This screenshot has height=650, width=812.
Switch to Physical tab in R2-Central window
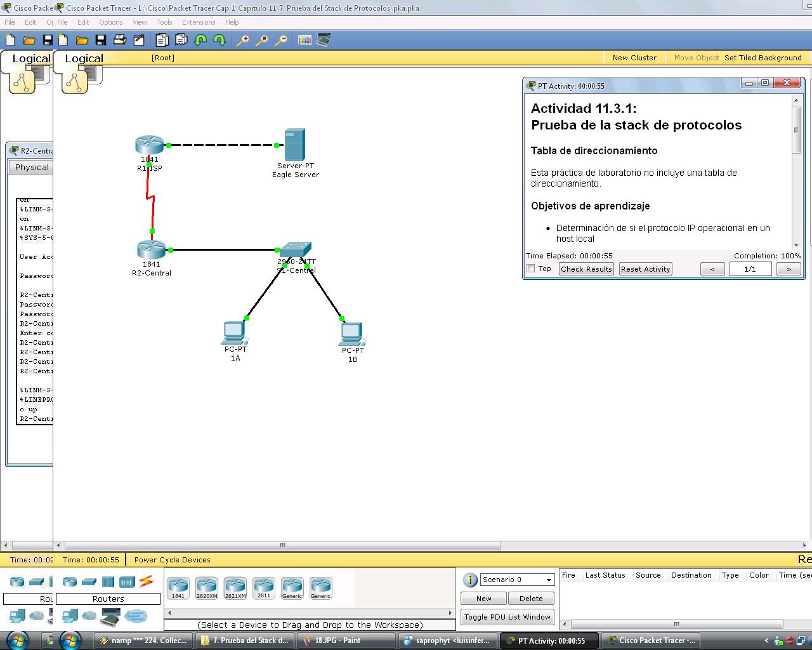[30, 168]
